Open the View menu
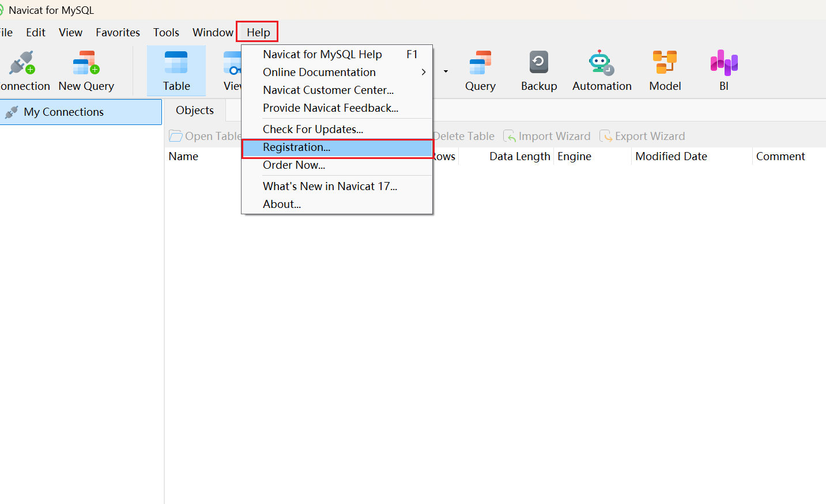The image size is (826, 504). point(70,32)
